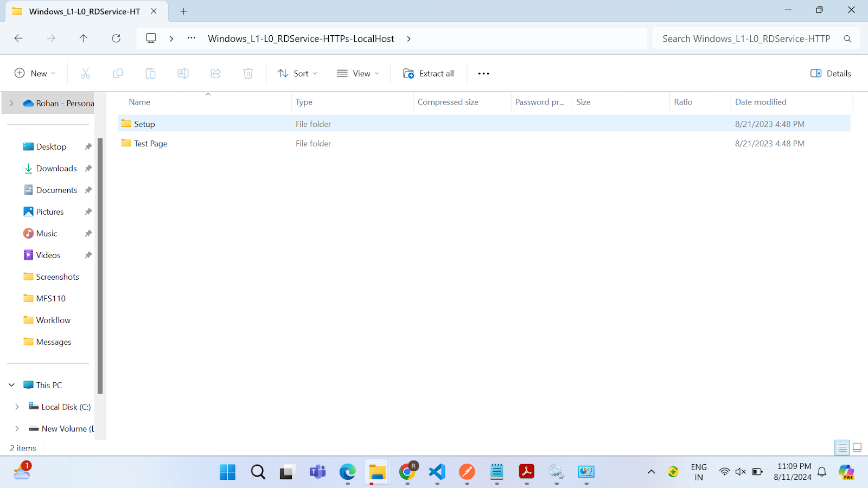868x488 pixels.
Task: Expand the Rohan - Personal OneDrive node
Action: [x=11, y=103]
